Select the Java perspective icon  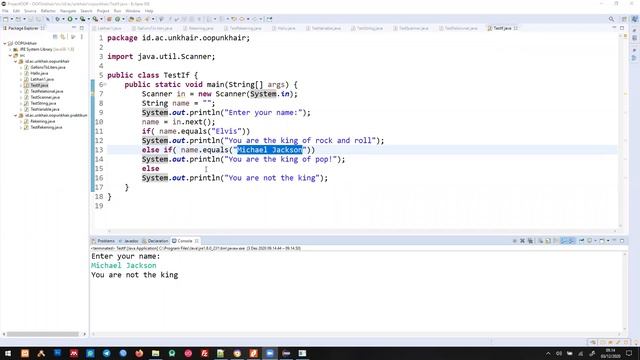[x=635, y=19]
